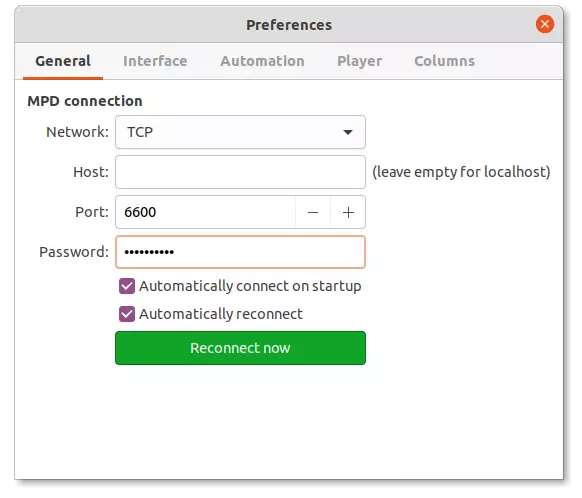The image size is (582, 498).
Task: Click the green Reconnect now button
Action: pos(240,348)
